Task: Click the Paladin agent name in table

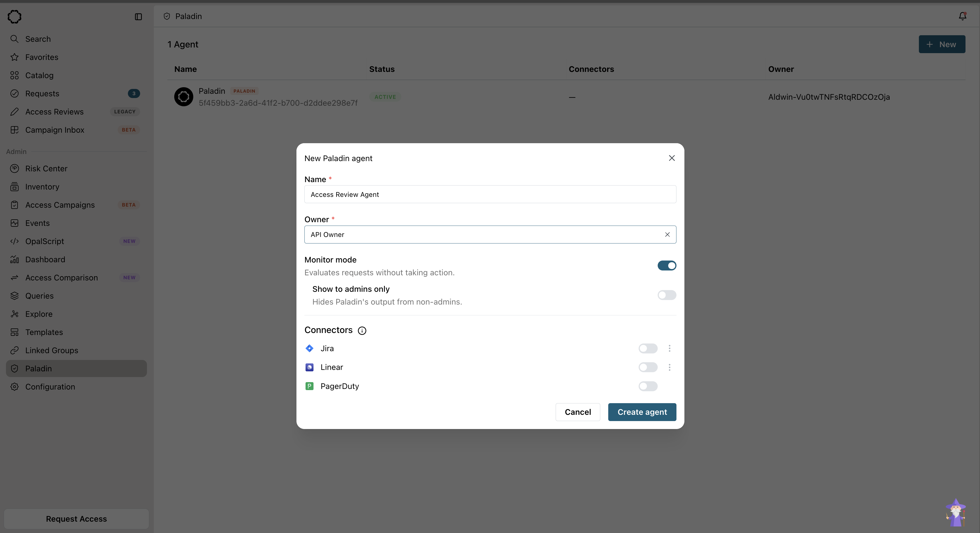Action: point(212,91)
